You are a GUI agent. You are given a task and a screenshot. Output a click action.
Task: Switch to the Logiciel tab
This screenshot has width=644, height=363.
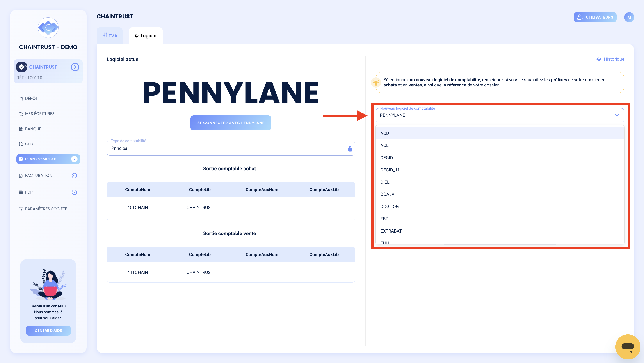[x=146, y=36]
